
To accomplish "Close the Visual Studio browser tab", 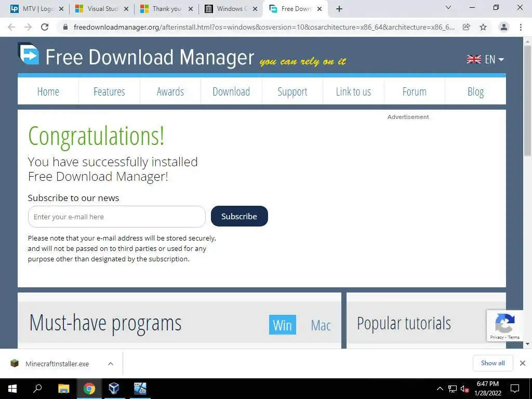I will (126, 9).
